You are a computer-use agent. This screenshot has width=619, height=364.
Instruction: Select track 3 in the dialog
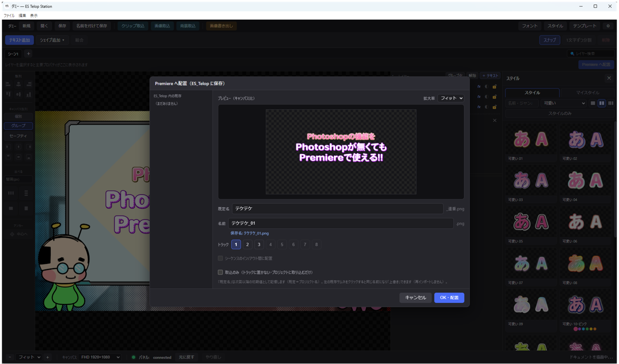(259, 245)
